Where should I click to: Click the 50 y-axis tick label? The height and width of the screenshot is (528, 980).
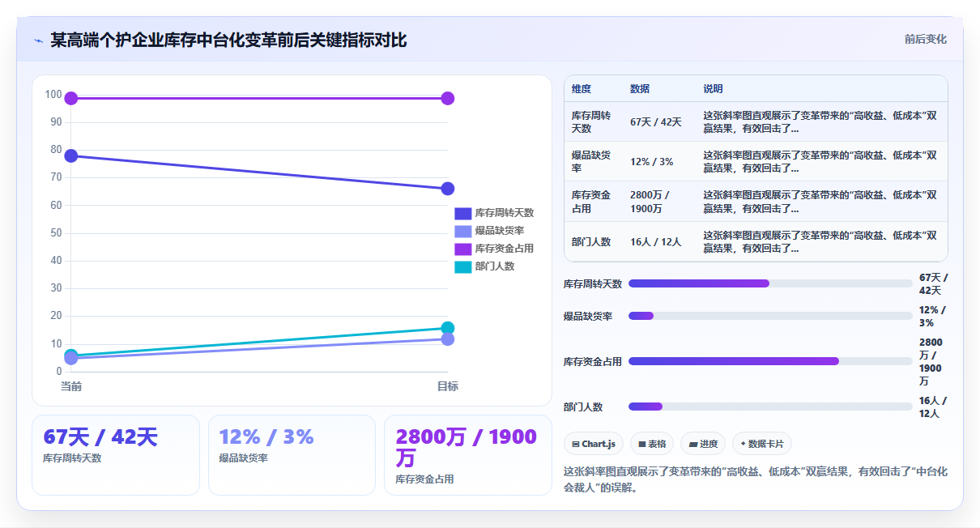pos(56,232)
